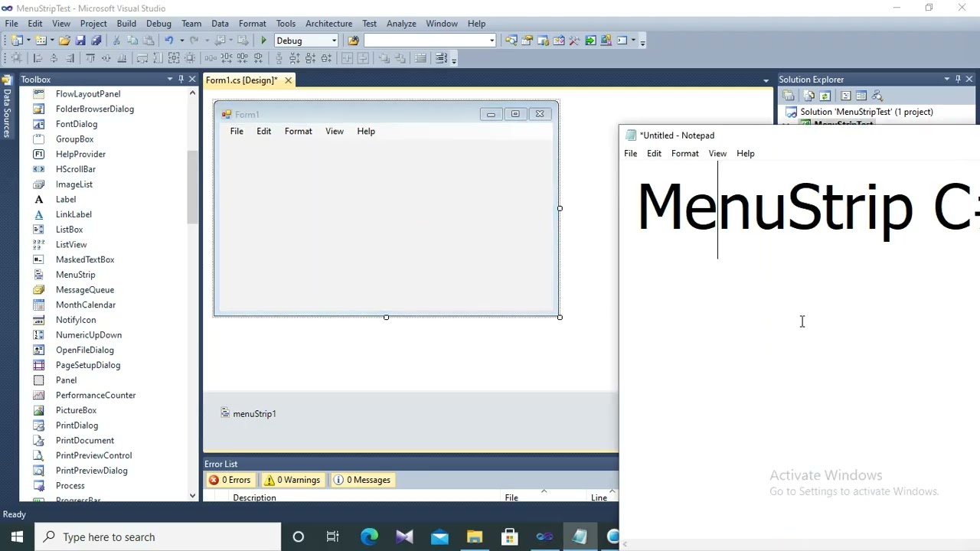Open the Debug solution configuration dropdown
Viewport: 980px width, 551px height.
pos(334,41)
